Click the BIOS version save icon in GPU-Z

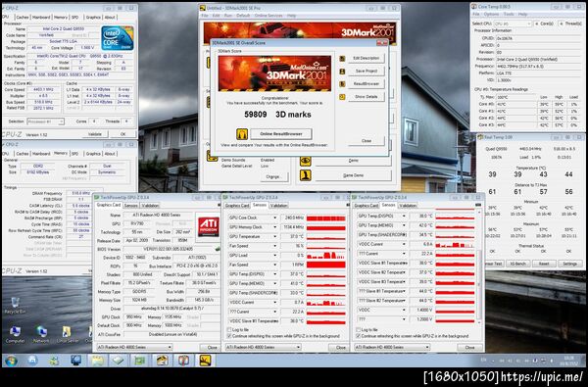pyautogui.click(x=218, y=249)
